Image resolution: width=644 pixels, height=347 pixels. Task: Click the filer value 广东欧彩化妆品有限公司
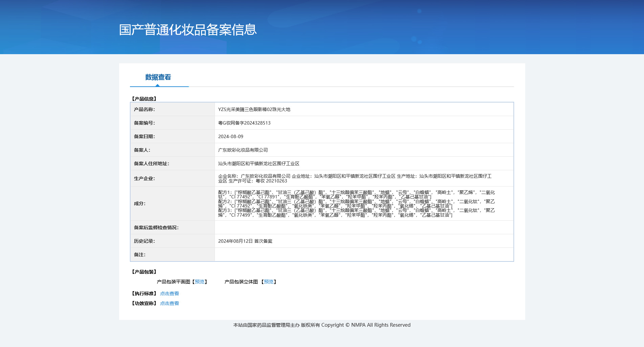pos(243,150)
